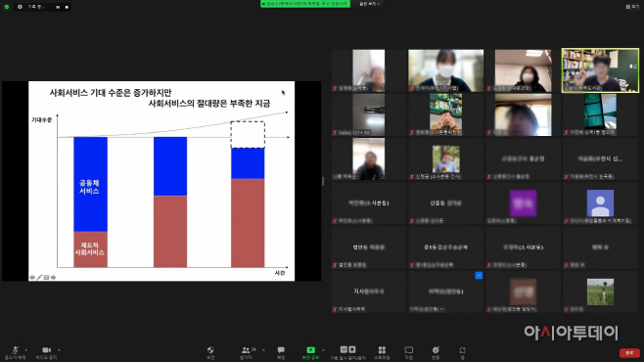Advance to the next slide with the arrow
This screenshot has height=362, width=644.
54,278
